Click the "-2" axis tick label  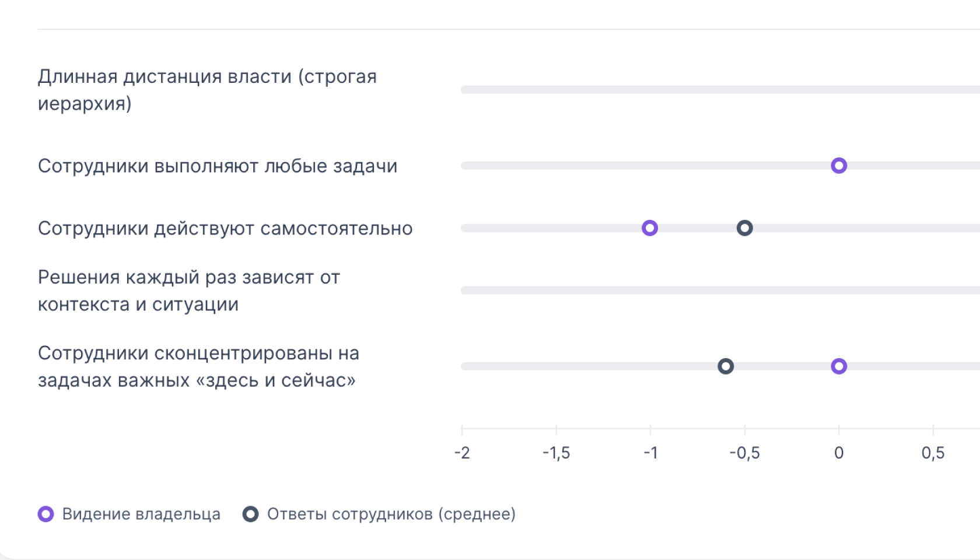[462, 453]
